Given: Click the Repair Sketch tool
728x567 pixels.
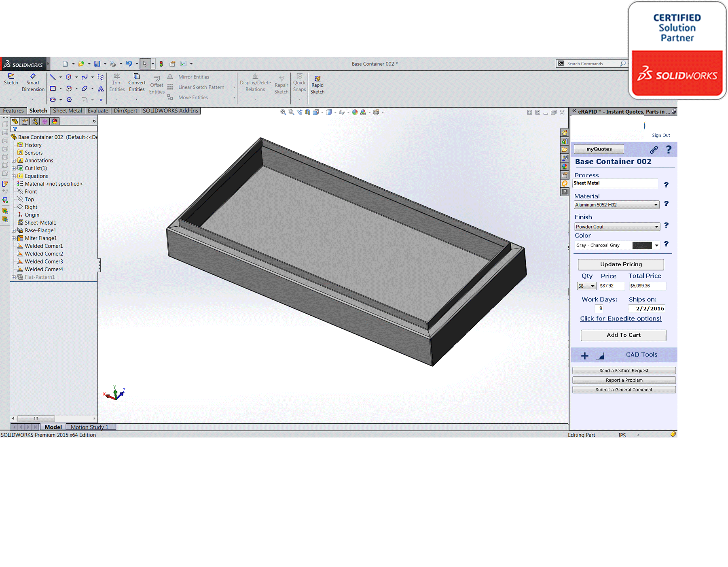Looking at the screenshot, I should [281, 85].
